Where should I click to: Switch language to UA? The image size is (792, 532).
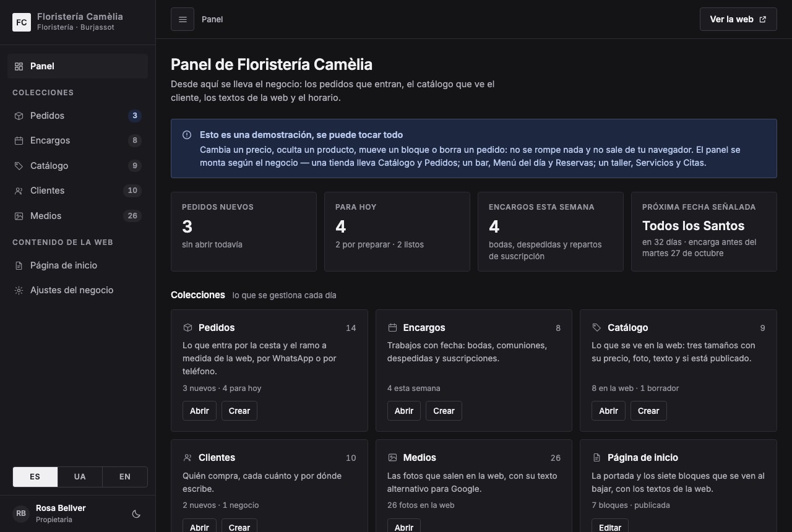80,477
